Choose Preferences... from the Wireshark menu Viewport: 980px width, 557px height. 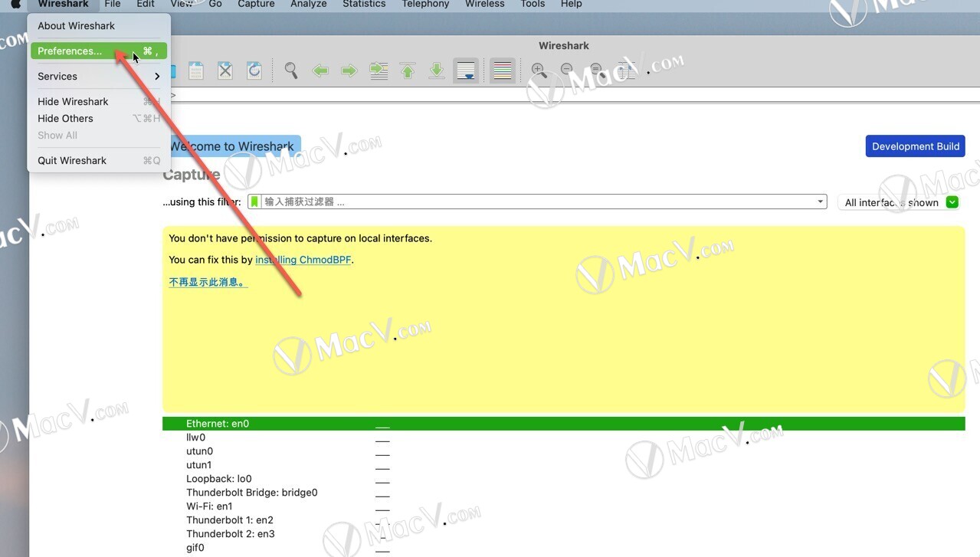click(x=99, y=51)
